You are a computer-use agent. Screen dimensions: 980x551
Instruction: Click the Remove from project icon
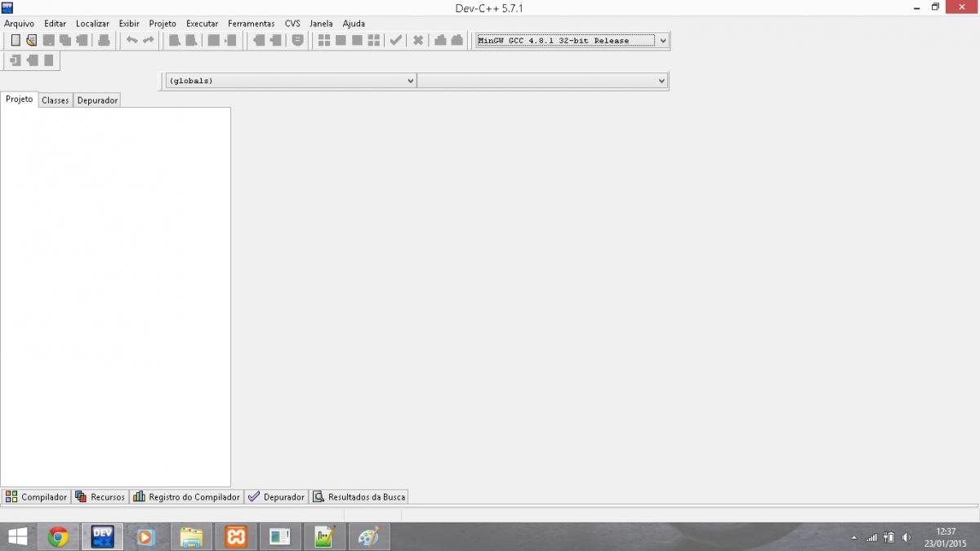275,40
